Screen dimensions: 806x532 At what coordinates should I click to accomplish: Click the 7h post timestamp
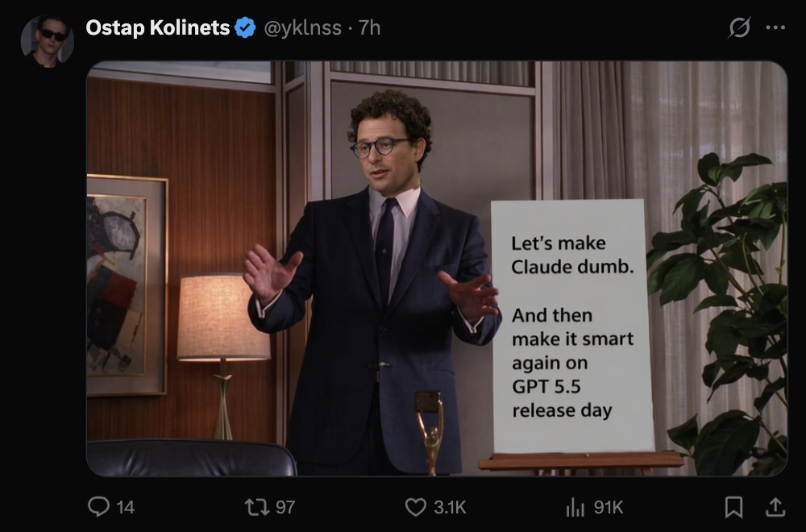pos(369,27)
